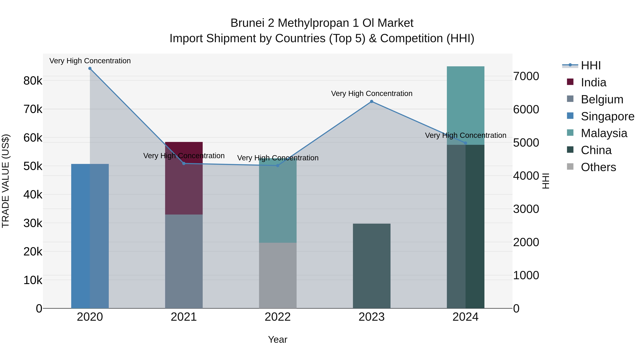Click the 2020 'Very High Concentration' annotation
Image resolution: width=644 pixels, height=362 pixels.
point(90,61)
